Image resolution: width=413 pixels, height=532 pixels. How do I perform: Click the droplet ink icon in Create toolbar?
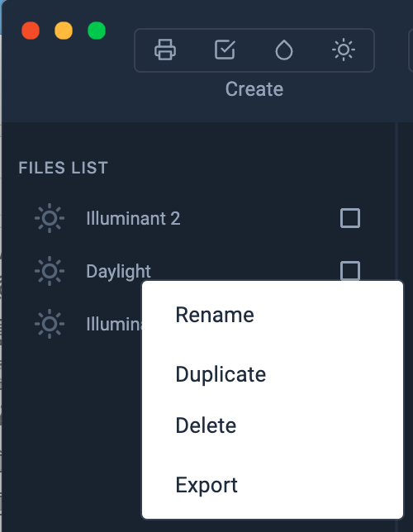[283, 50]
